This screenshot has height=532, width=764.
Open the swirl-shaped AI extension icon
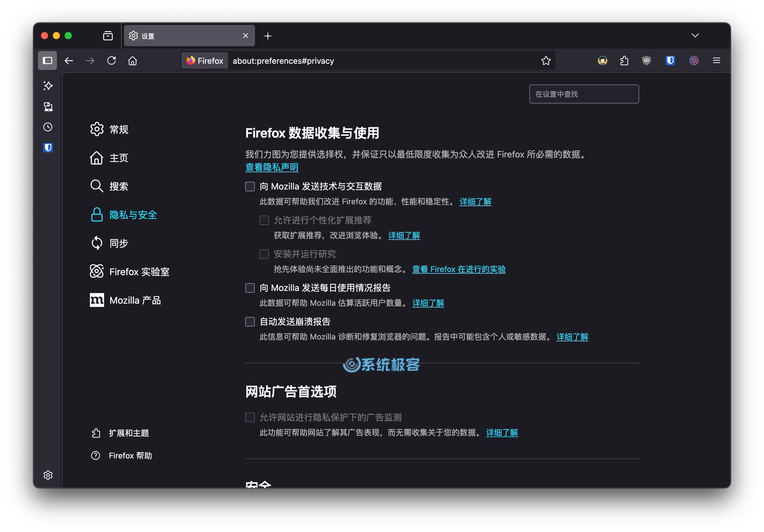point(694,60)
